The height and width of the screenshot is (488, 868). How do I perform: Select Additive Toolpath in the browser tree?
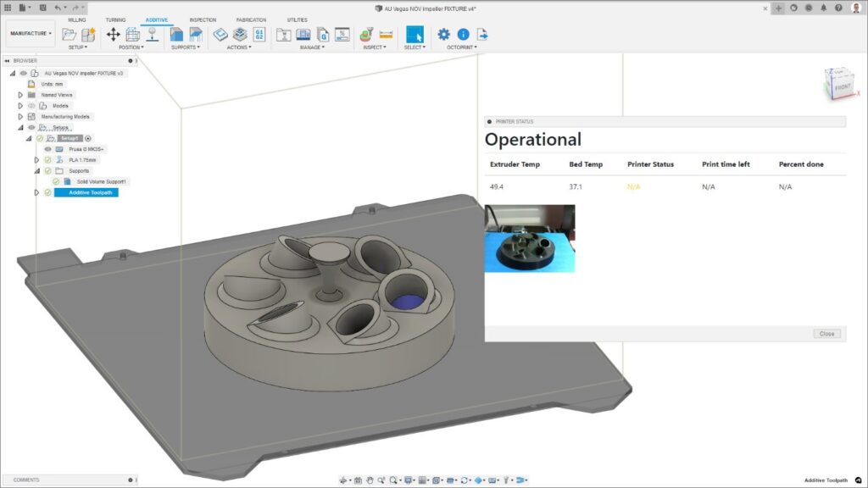coord(89,192)
